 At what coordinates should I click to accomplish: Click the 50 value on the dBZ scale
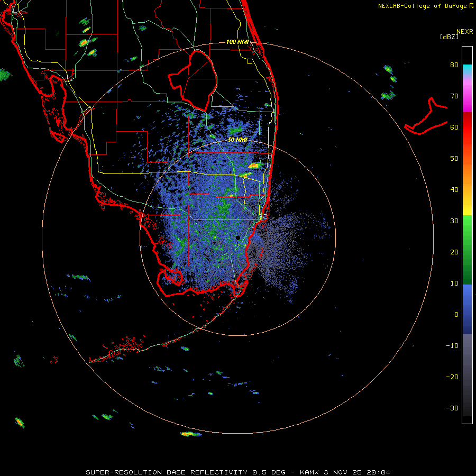point(454,159)
